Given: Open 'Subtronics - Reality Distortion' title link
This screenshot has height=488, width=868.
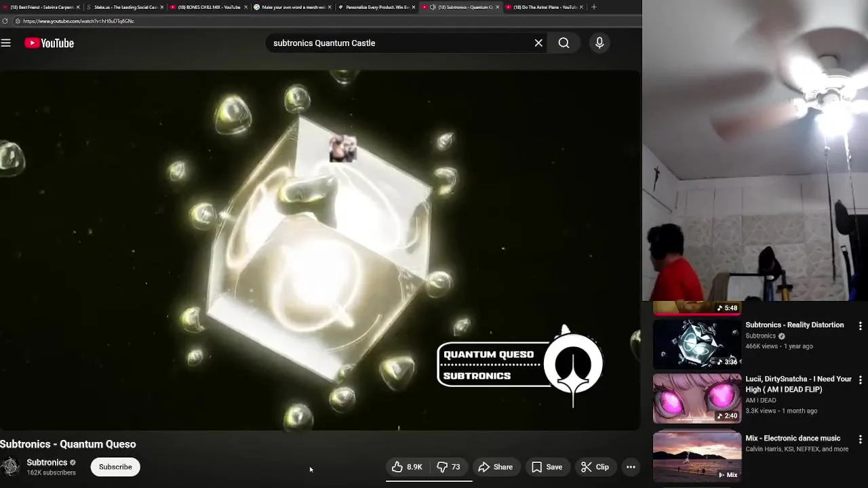Looking at the screenshot, I should point(795,325).
